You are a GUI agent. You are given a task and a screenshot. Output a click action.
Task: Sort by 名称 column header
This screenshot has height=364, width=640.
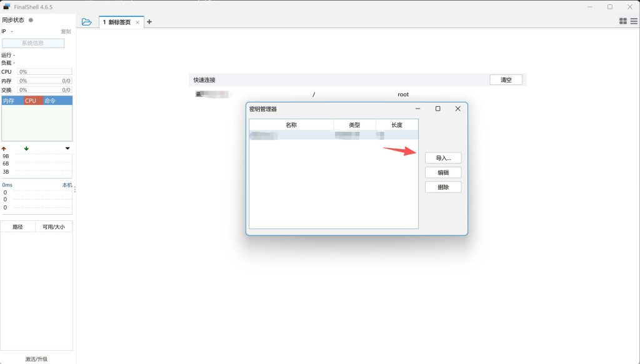point(291,125)
